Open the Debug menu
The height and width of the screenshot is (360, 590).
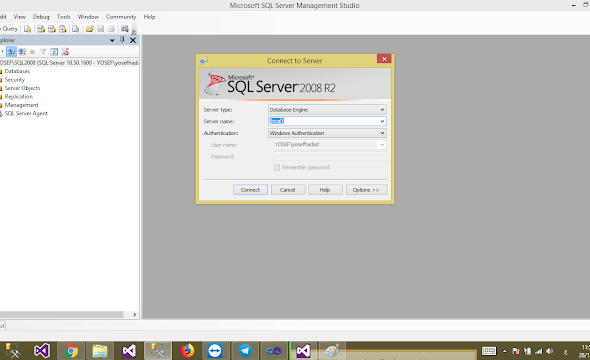pos(41,17)
